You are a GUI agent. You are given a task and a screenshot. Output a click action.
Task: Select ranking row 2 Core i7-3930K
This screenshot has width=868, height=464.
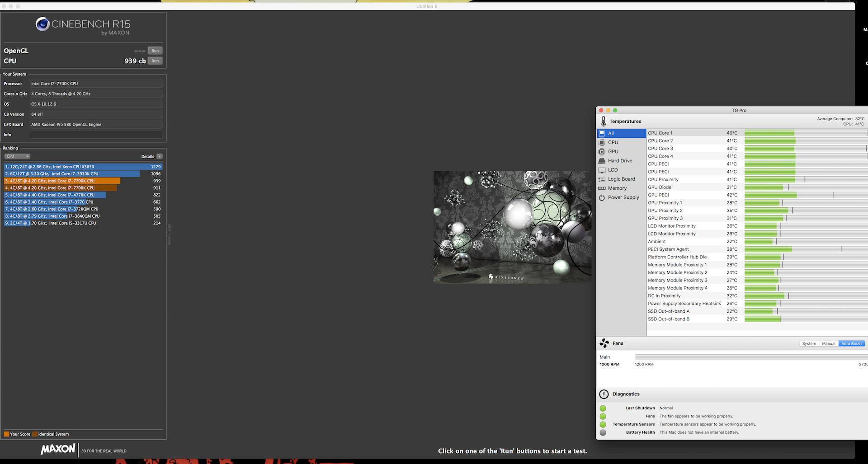[x=83, y=173]
